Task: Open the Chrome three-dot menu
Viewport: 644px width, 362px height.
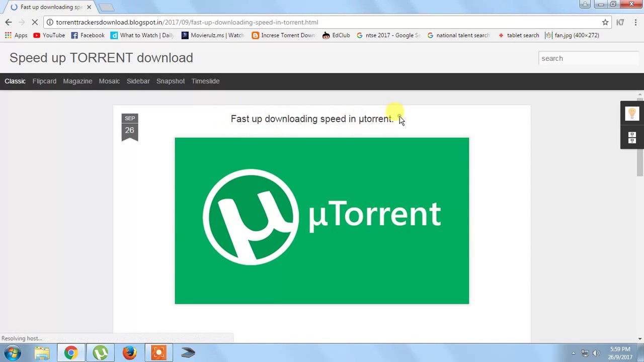Action: tap(635, 22)
